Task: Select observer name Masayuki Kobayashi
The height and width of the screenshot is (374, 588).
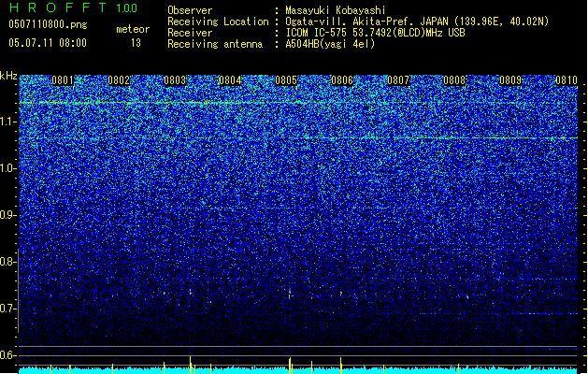Action: 336,10
